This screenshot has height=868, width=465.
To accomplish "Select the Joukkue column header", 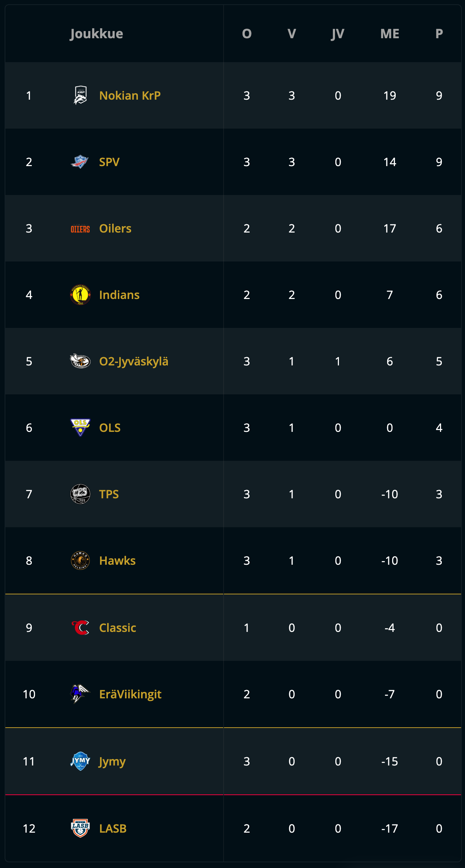I will [x=97, y=34].
